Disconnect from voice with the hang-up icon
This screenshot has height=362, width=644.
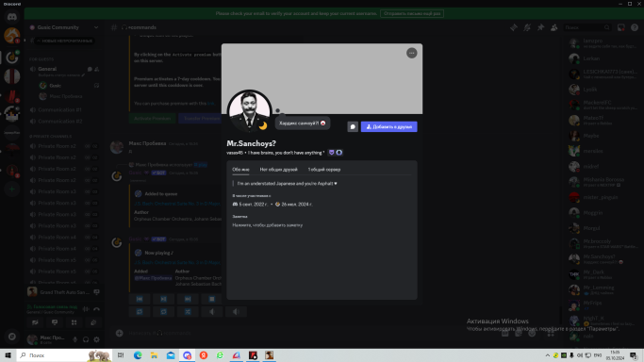coord(96,309)
